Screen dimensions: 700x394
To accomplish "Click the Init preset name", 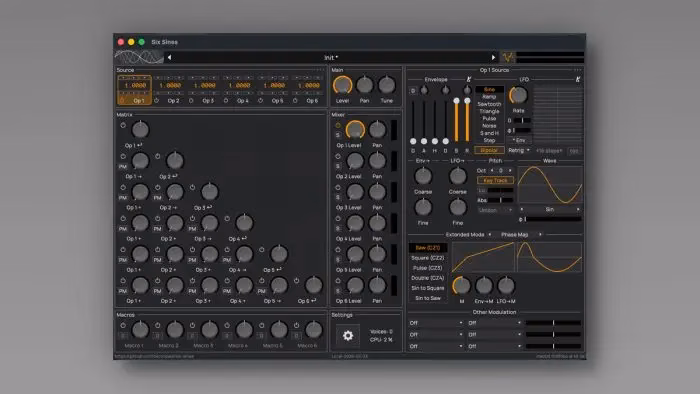I will (x=331, y=58).
